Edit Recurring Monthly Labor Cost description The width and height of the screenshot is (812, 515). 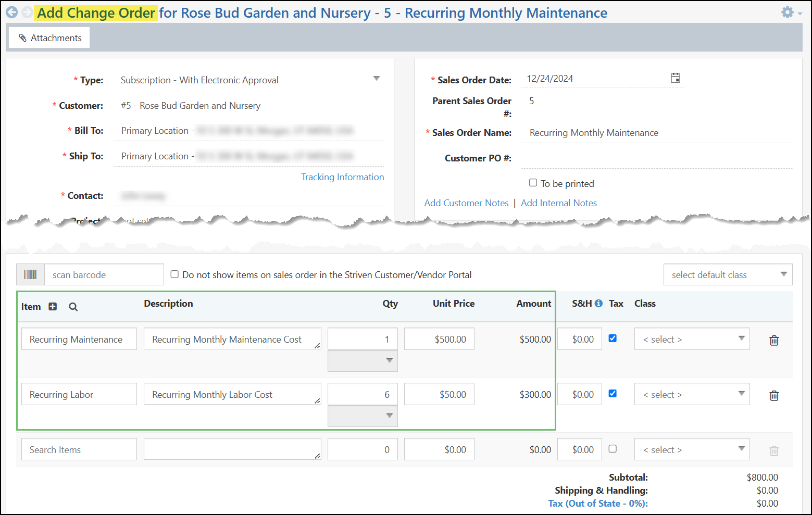[x=232, y=394]
